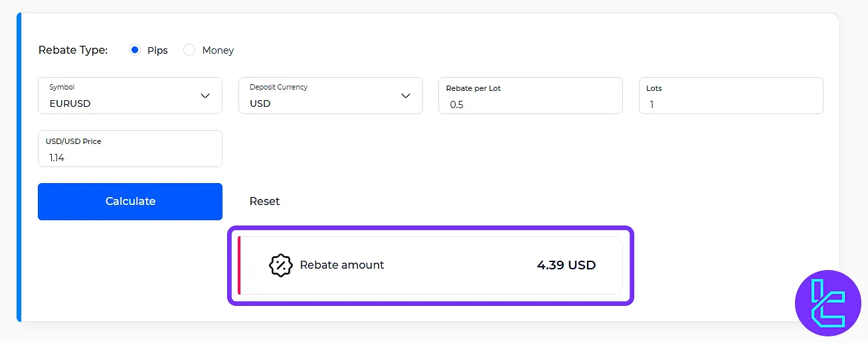Click the Reset link
The image size is (868, 343).
click(x=264, y=201)
